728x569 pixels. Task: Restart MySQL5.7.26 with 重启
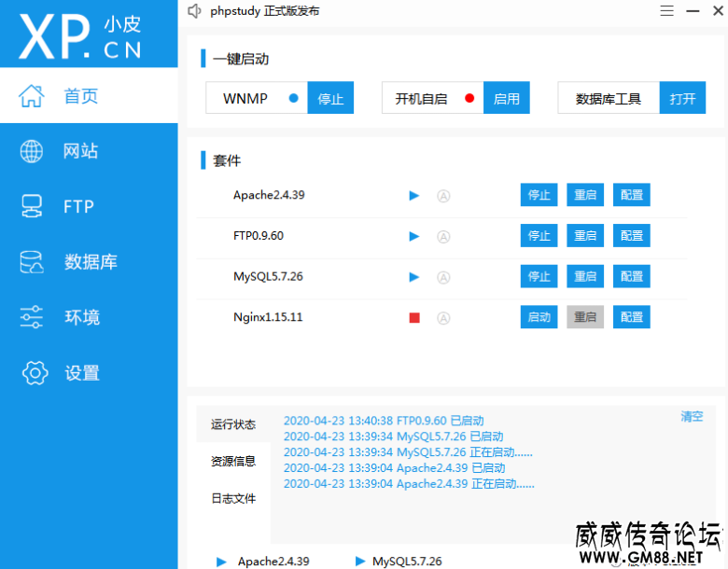coord(585,277)
